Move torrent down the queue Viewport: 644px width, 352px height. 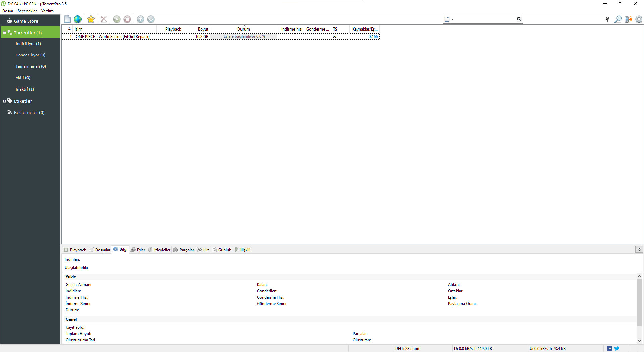click(x=151, y=19)
